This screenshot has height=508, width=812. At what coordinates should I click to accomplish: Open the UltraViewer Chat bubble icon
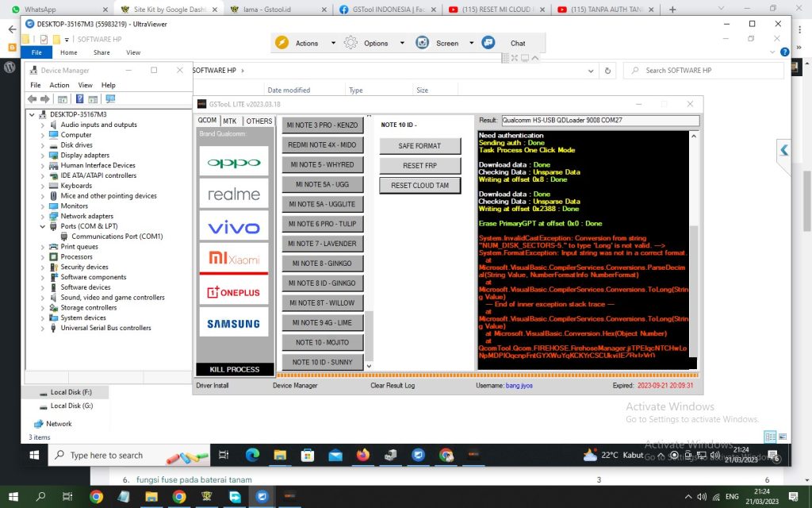(x=488, y=43)
